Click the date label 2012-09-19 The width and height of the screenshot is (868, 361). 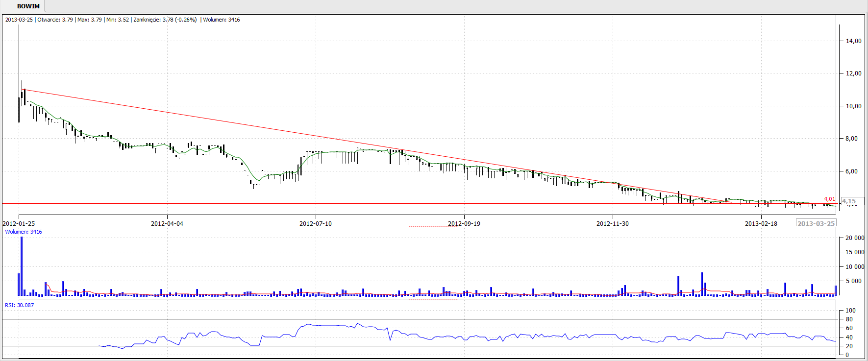[464, 224]
